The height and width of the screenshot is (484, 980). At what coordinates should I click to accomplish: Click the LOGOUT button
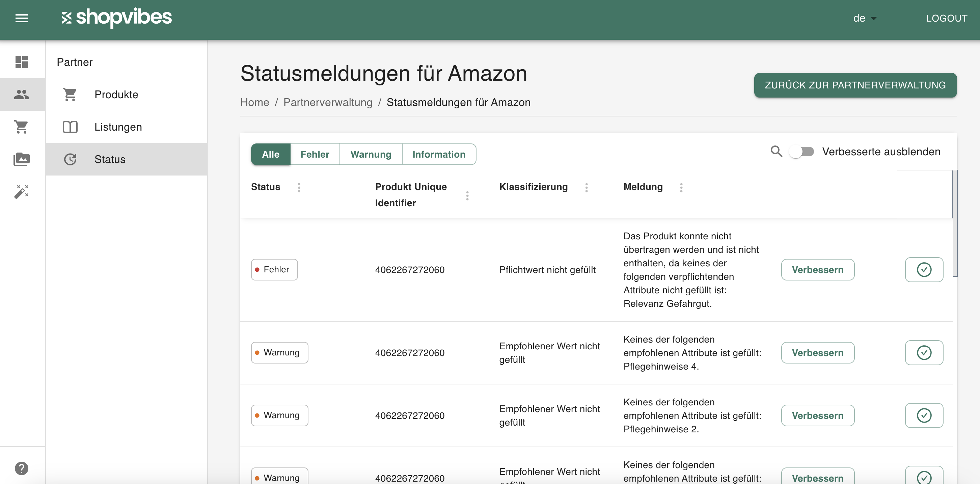pyautogui.click(x=947, y=18)
